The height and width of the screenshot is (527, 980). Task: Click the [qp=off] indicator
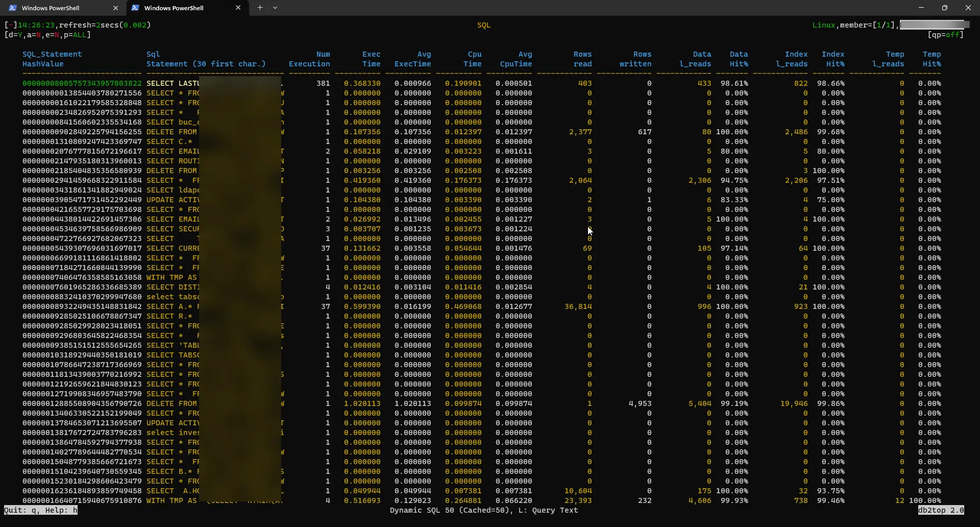[x=946, y=35]
